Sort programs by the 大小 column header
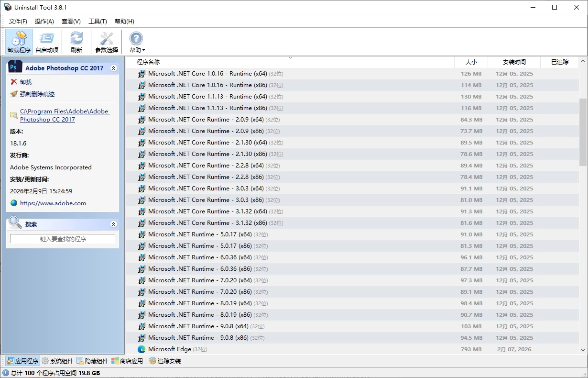588x378 pixels. click(471, 62)
